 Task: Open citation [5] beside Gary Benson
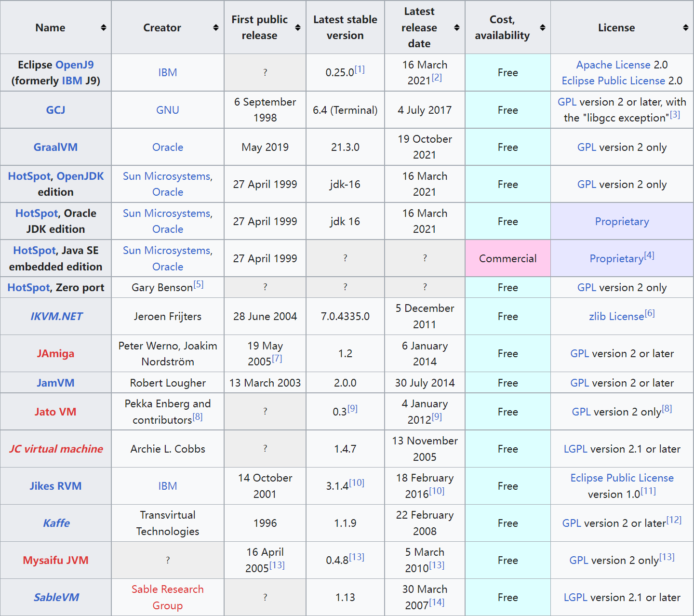pos(199,284)
